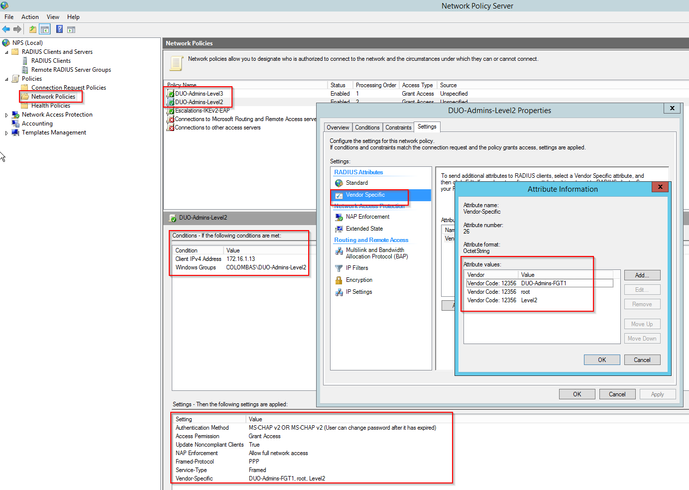The height and width of the screenshot is (490, 689).
Task: Switch to the Conditions tab
Action: tap(367, 127)
